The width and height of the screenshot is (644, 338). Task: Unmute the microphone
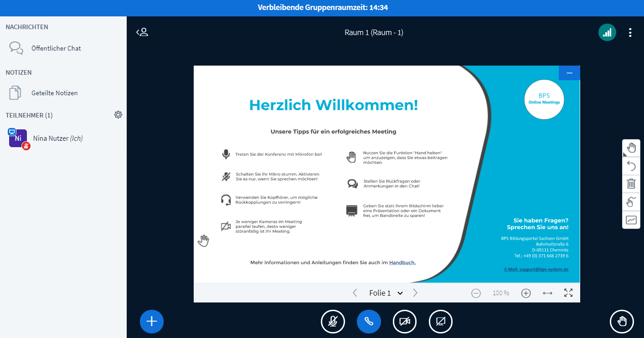click(x=333, y=322)
